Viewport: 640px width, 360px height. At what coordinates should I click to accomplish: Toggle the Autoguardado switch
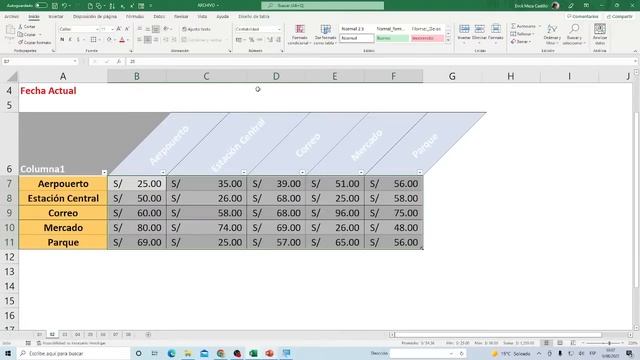(41, 6)
